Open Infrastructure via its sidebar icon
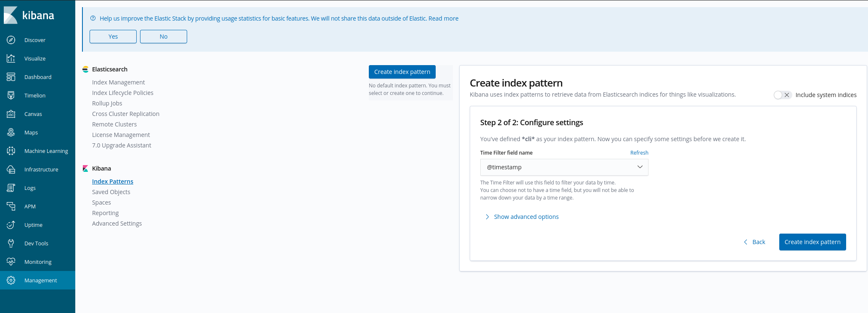Viewport: 868px width, 313px height. click(x=11, y=169)
